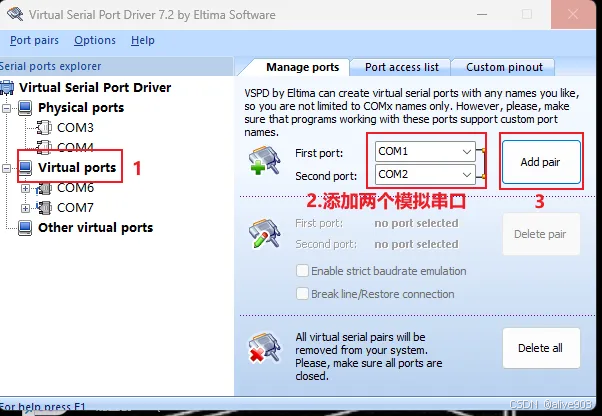Toggle Break line/Restore connection checkbox

pos(302,294)
